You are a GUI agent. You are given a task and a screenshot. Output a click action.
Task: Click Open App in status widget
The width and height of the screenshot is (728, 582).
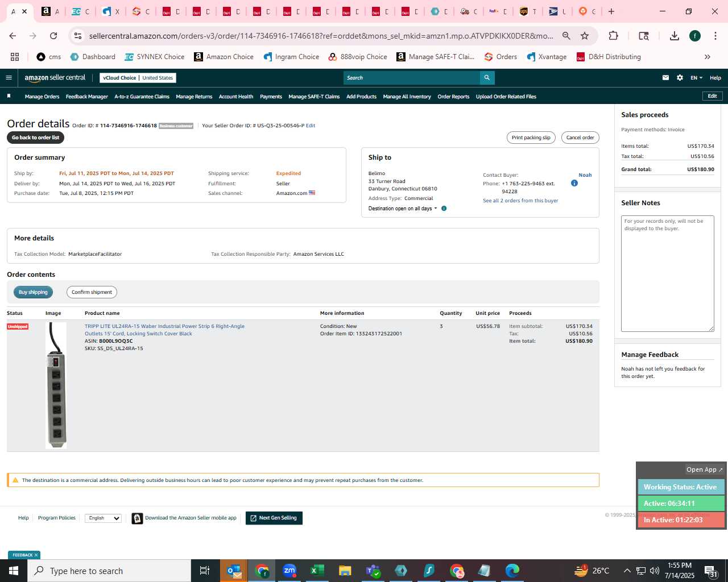[x=704, y=469]
